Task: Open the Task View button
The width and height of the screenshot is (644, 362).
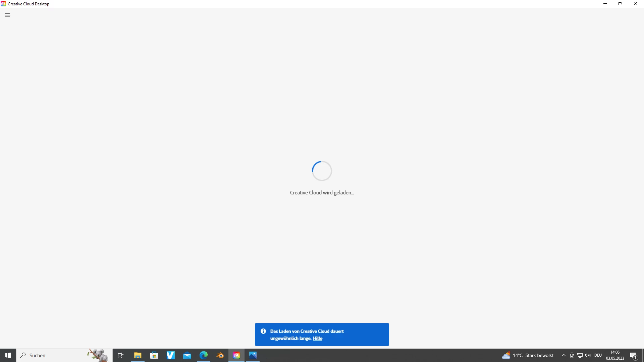Action: click(121, 355)
